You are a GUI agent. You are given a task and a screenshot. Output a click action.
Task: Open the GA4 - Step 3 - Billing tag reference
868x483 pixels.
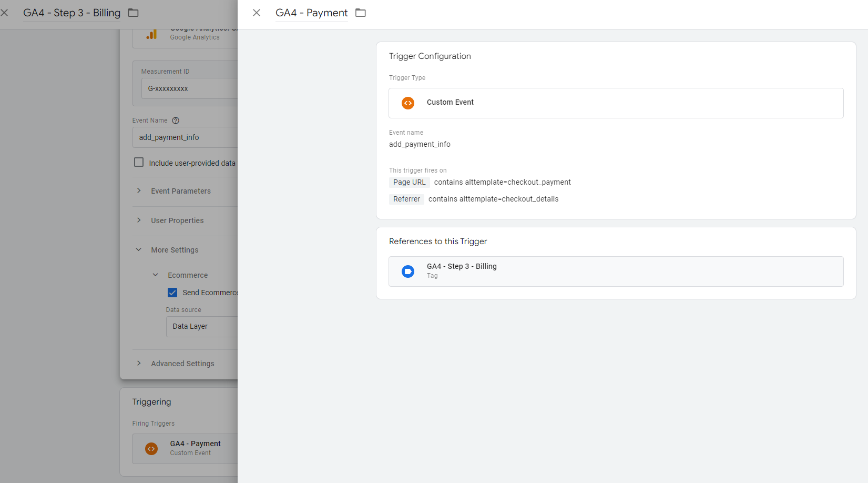pyautogui.click(x=616, y=271)
